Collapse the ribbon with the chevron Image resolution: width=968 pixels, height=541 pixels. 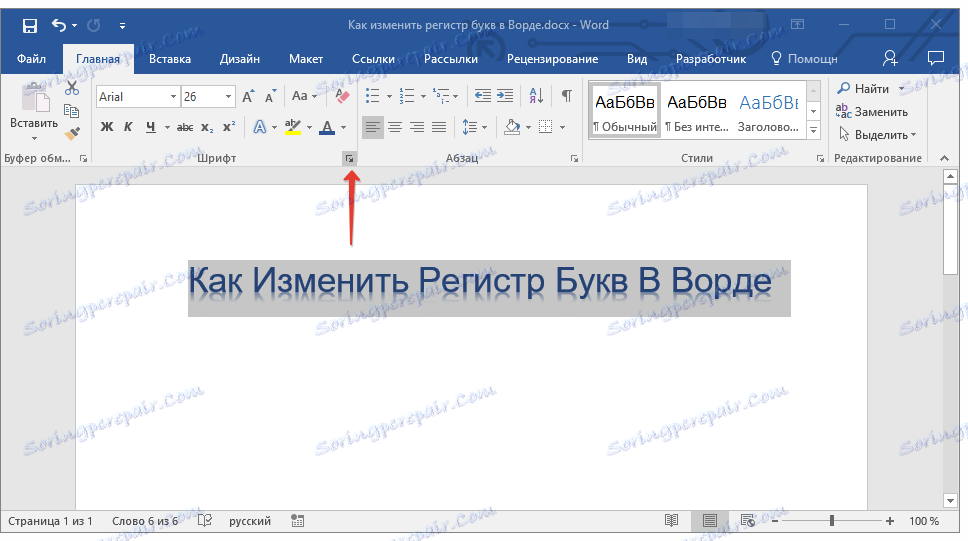(x=944, y=159)
